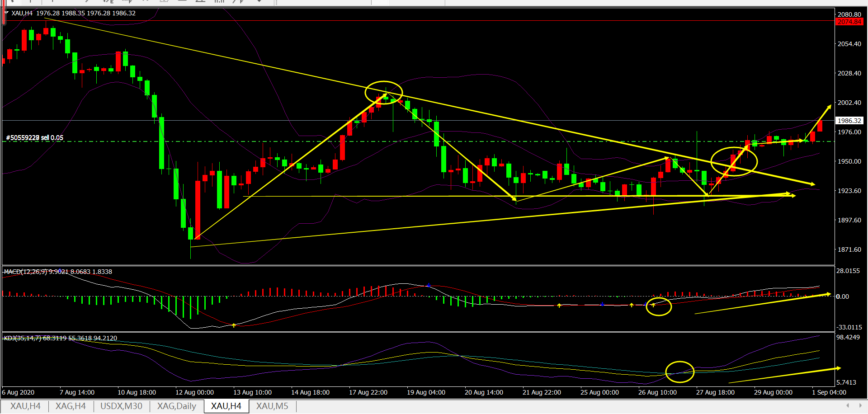Image resolution: width=868 pixels, height=414 pixels.
Task: Select sell order #50559228 label
Action: [35, 138]
